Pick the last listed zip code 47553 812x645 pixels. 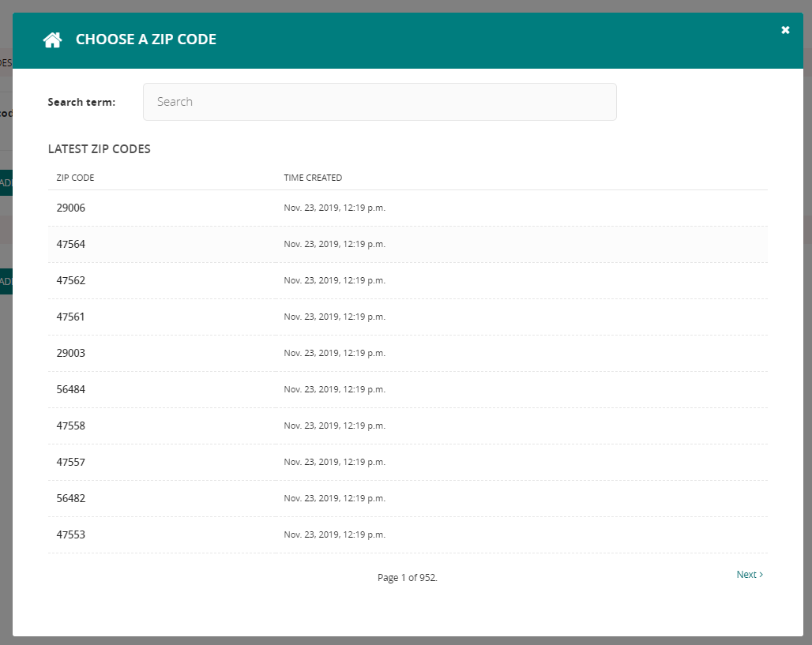point(71,534)
